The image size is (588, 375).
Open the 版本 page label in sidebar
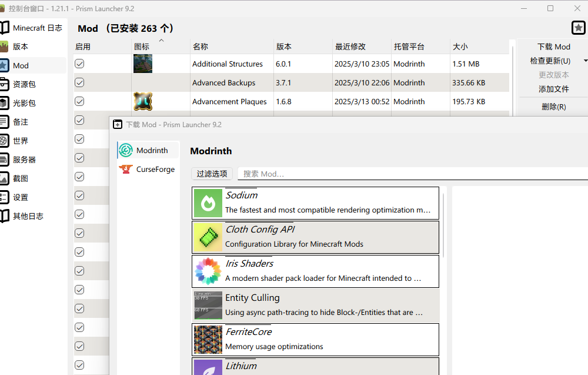[x=21, y=47]
